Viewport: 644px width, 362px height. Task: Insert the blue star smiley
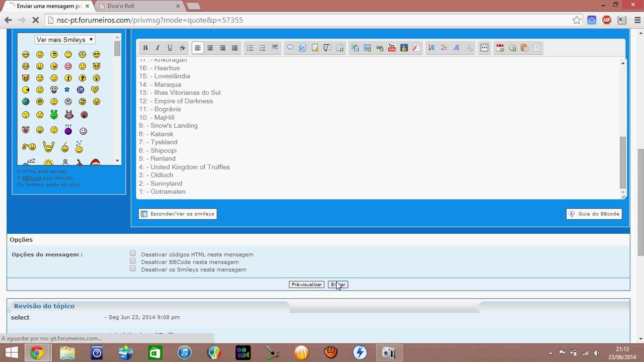tap(67, 90)
